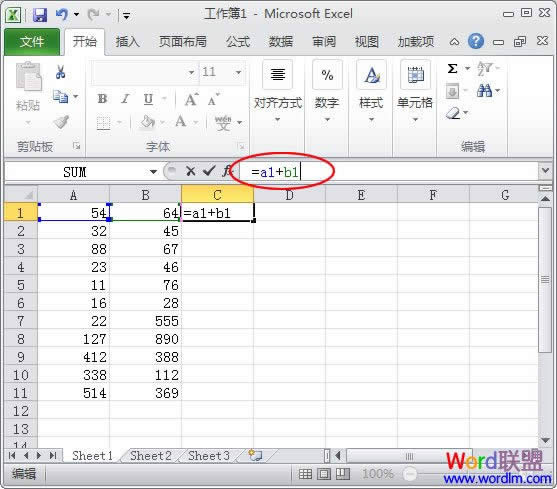Click the Fill down icon

pyautogui.click(x=452, y=92)
